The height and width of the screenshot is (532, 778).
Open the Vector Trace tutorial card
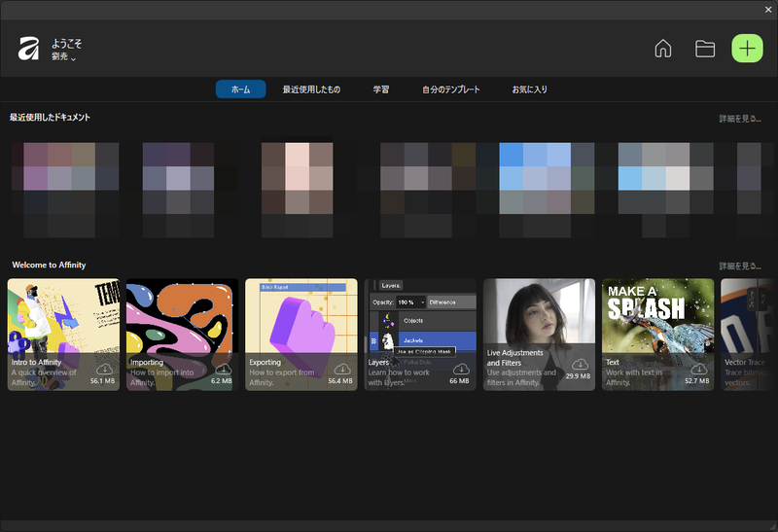pos(747,334)
